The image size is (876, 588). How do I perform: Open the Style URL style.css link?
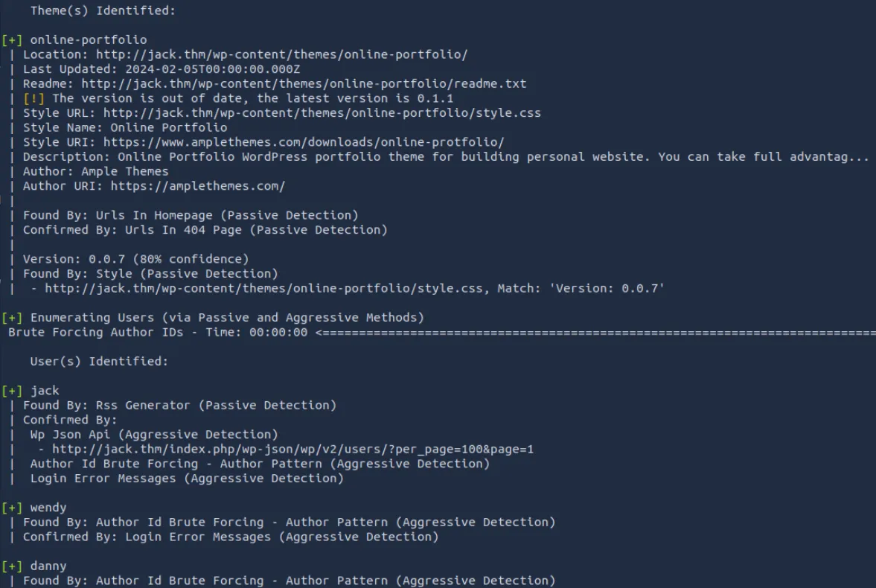pos(322,113)
